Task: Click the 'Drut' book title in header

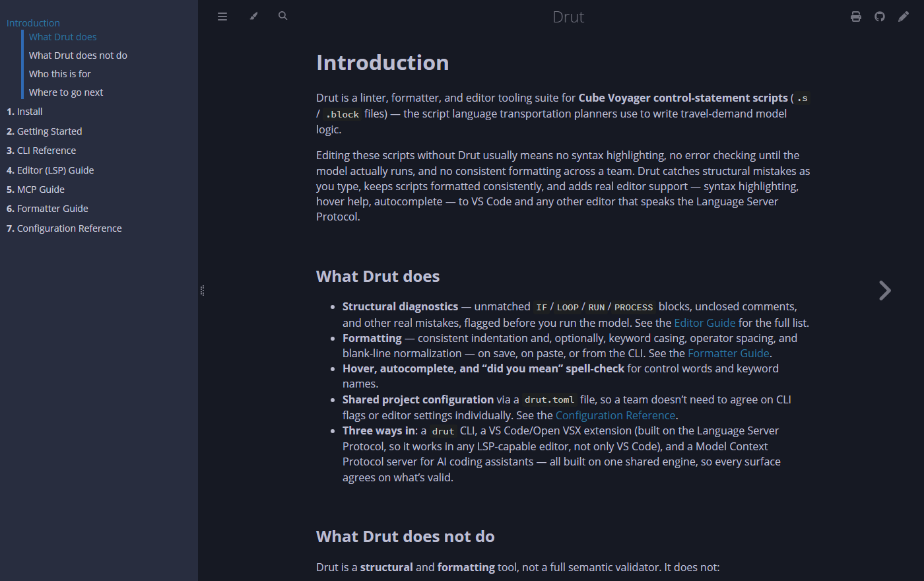Action: (x=568, y=17)
